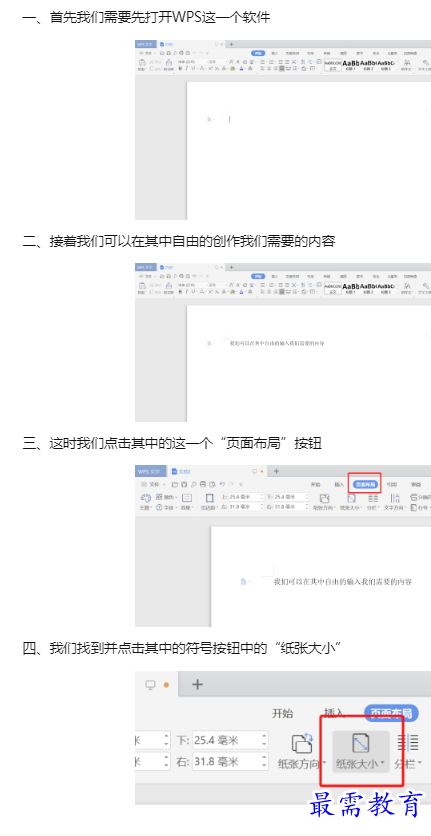Select the 文档1 document tab in step three
431x836 pixels.
click(x=181, y=471)
